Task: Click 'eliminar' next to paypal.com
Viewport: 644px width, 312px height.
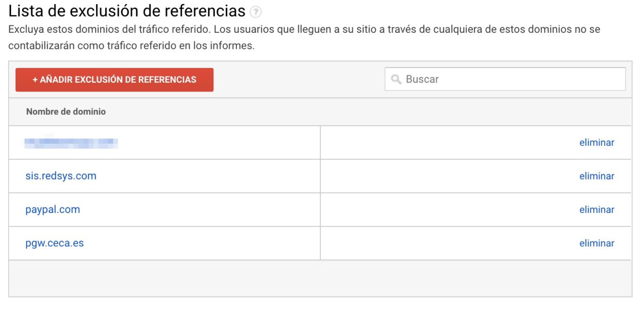Action: 597,209
